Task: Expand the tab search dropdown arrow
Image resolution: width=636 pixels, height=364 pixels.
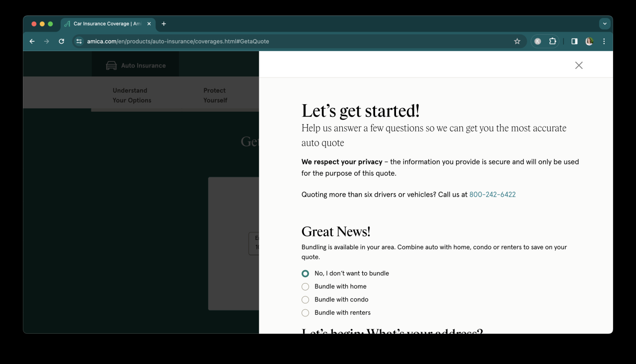Action: click(x=605, y=24)
